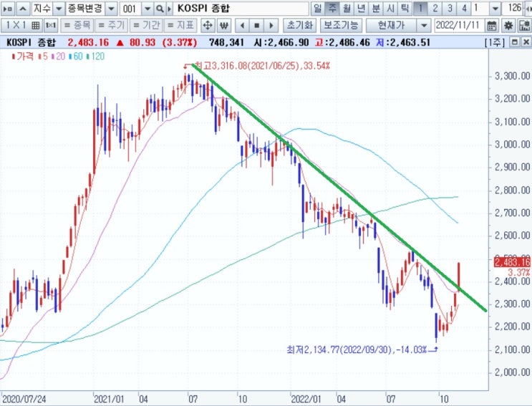This screenshot has height=406, width=532.
Task: Step chart backward with left arrow
Action: [242, 26]
